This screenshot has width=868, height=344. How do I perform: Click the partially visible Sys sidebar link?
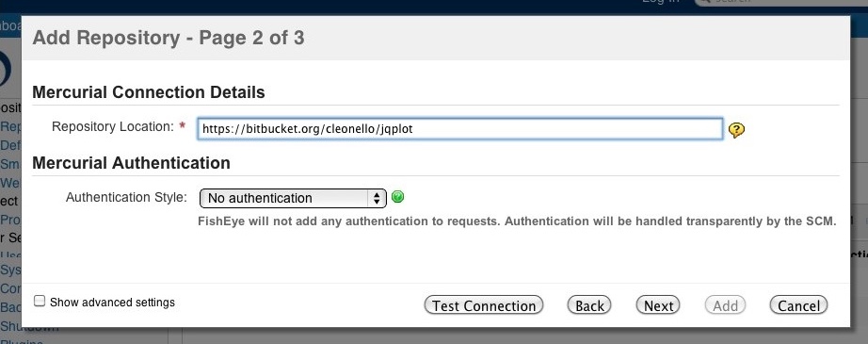10,270
